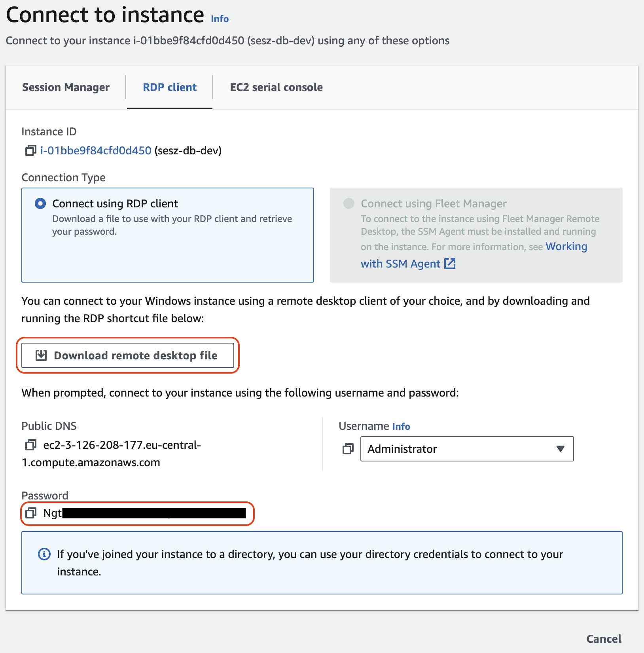Click the external link icon after SSM Agent
The image size is (644, 653).
tap(451, 264)
